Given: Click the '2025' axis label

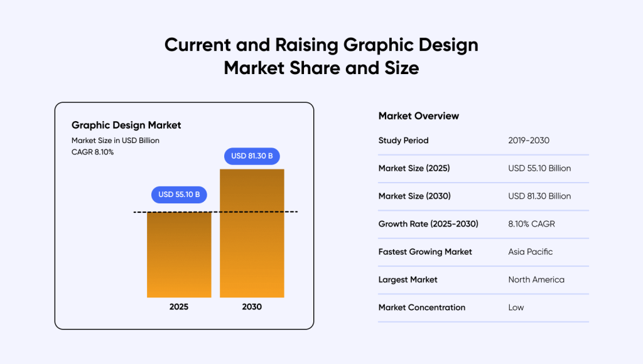Looking at the screenshot, I should coord(179,307).
